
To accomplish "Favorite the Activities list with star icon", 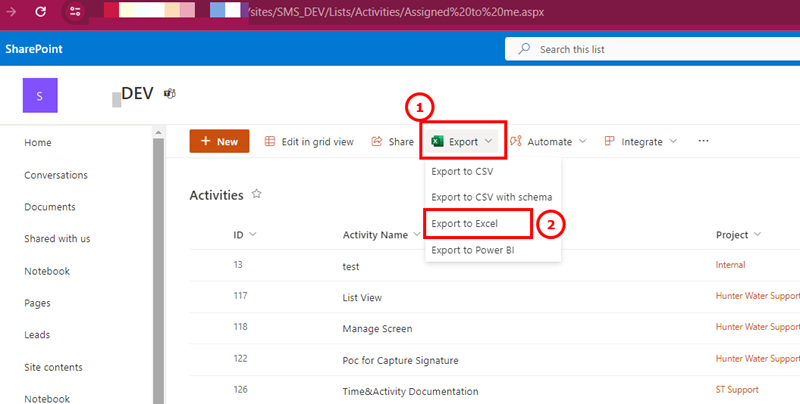I will (x=257, y=194).
